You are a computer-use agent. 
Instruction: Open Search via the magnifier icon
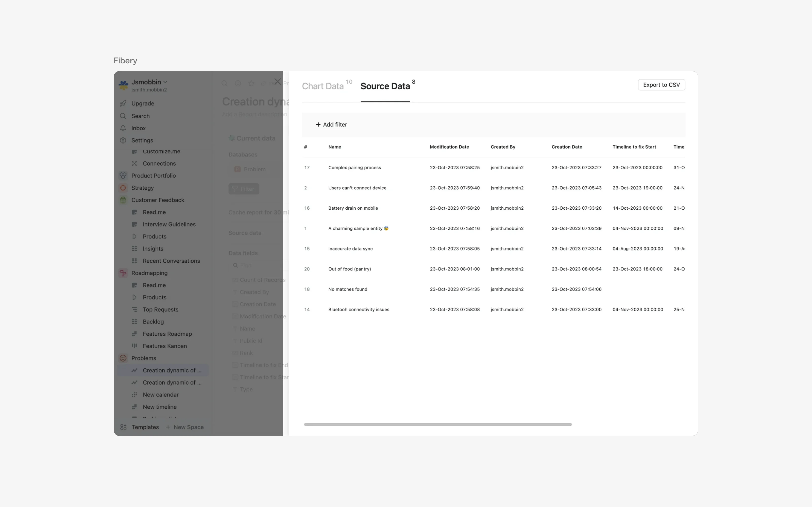123,116
